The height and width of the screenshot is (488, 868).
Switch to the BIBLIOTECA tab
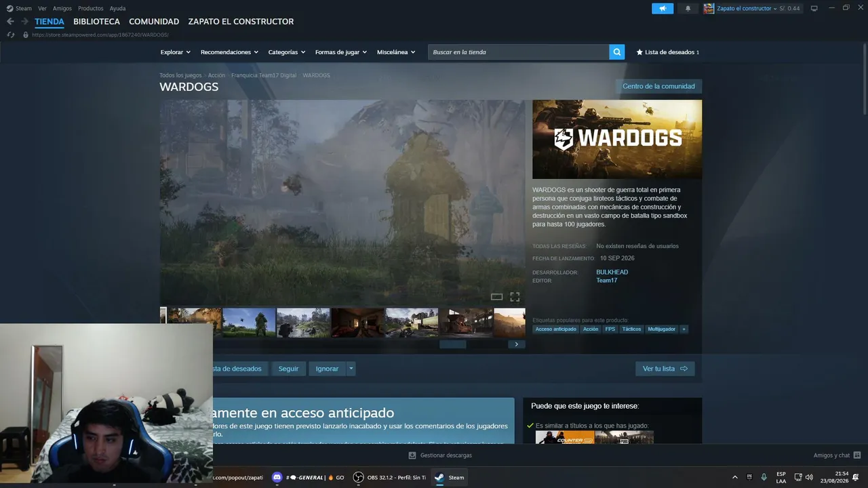click(x=96, y=22)
